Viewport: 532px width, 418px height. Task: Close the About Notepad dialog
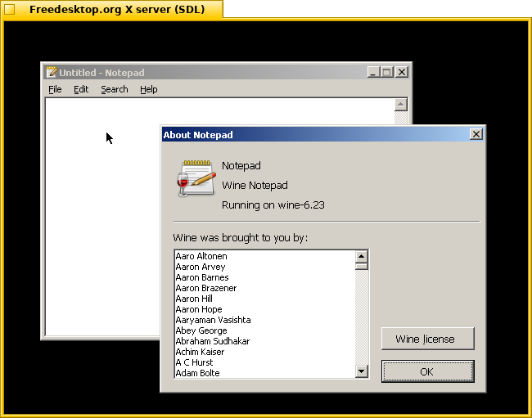click(476, 134)
